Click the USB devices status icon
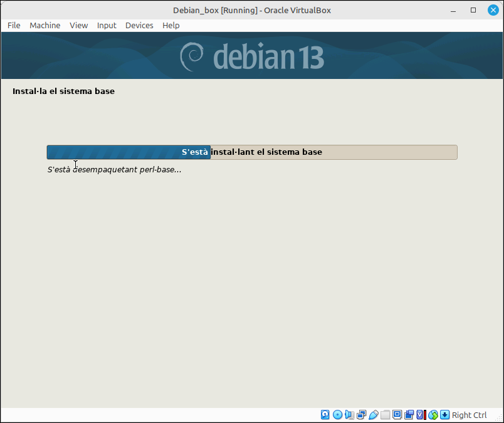504x423 pixels. pos(373,415)
